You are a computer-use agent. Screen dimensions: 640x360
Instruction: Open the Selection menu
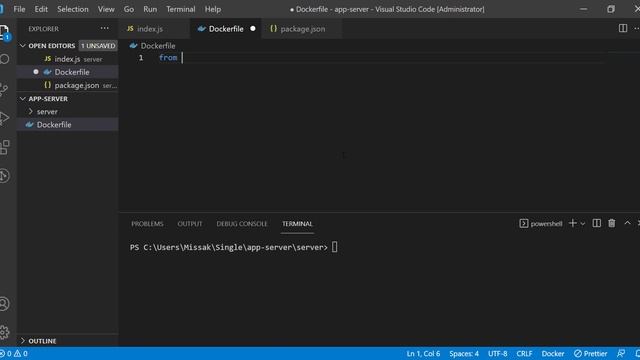[x=73, y=9]
